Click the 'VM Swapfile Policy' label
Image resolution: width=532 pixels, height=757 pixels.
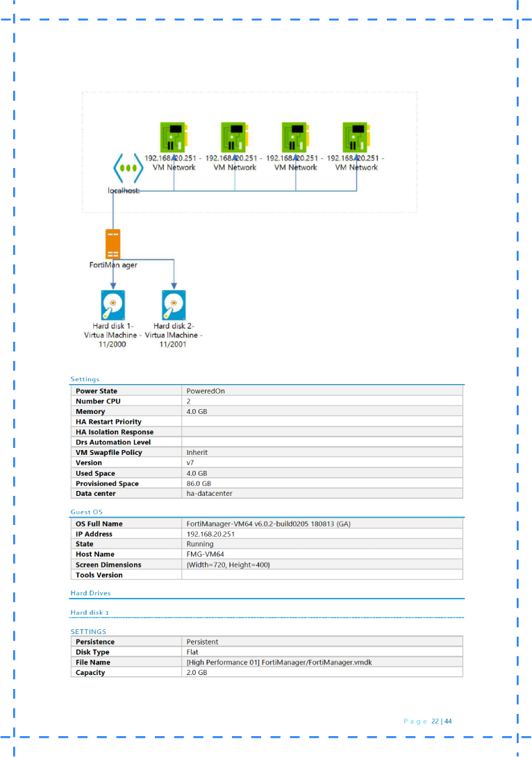click(x=108, y=452)
